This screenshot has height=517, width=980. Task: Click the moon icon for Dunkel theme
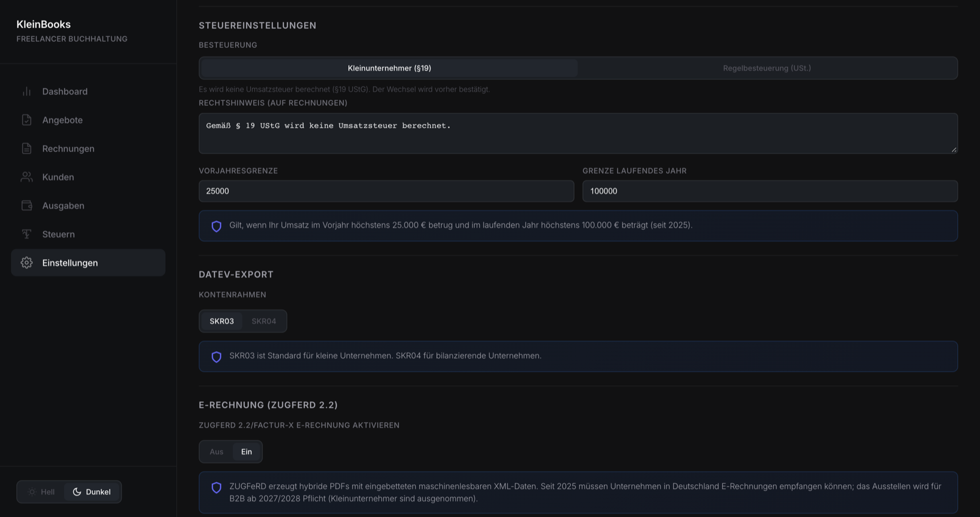click(77, 492)
